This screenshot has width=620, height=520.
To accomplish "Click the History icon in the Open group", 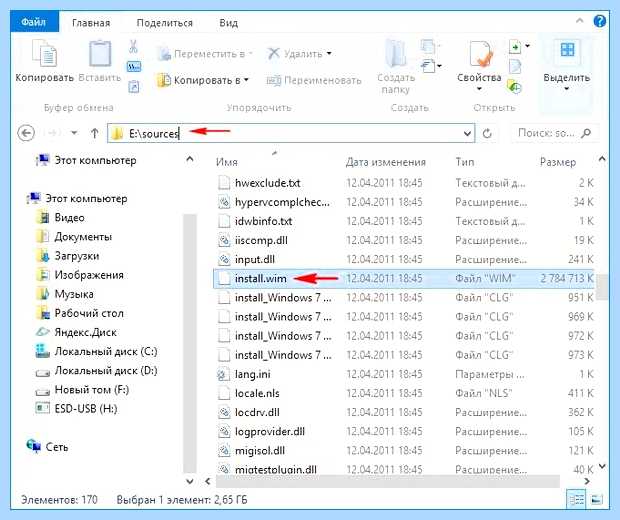I will (515, 87).
